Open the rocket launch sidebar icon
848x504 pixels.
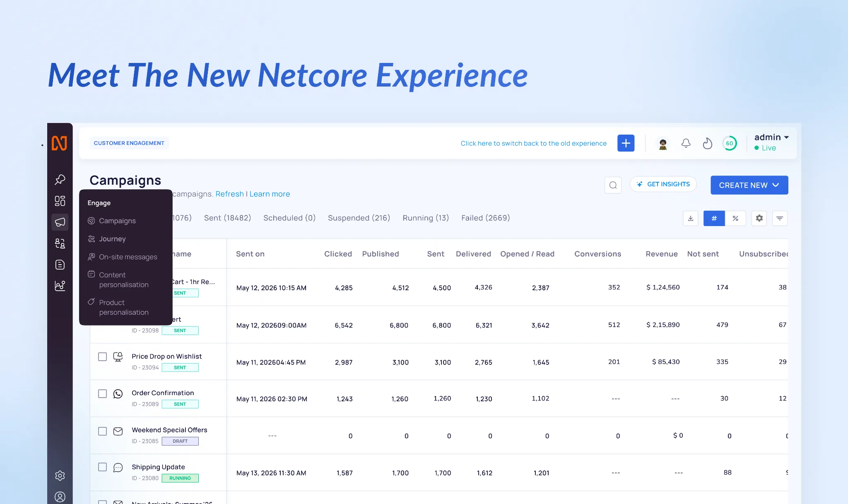(x=60, y=179)
